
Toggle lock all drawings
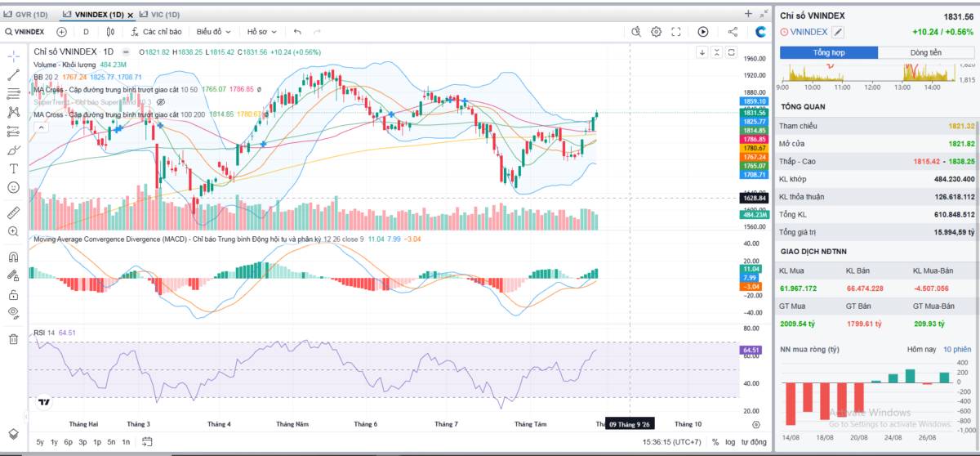[x=13, y=294]
